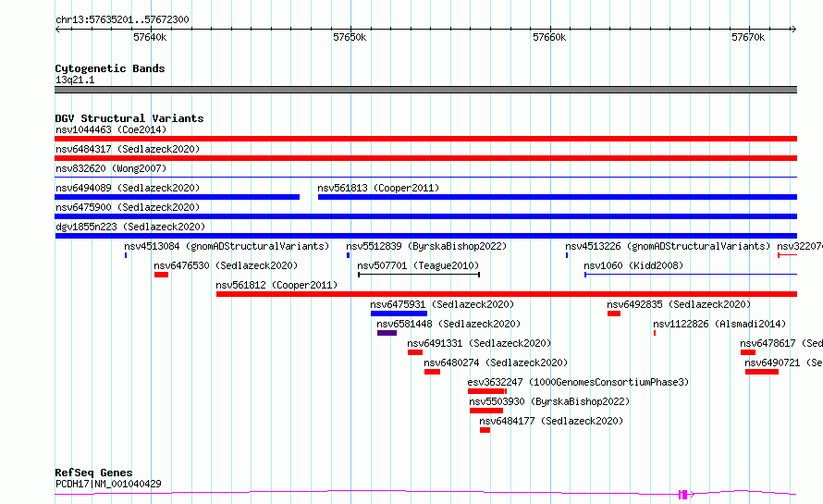Click the tiny red nsv1122826 marker
This screenshot has height=504, width=823.
655,333
